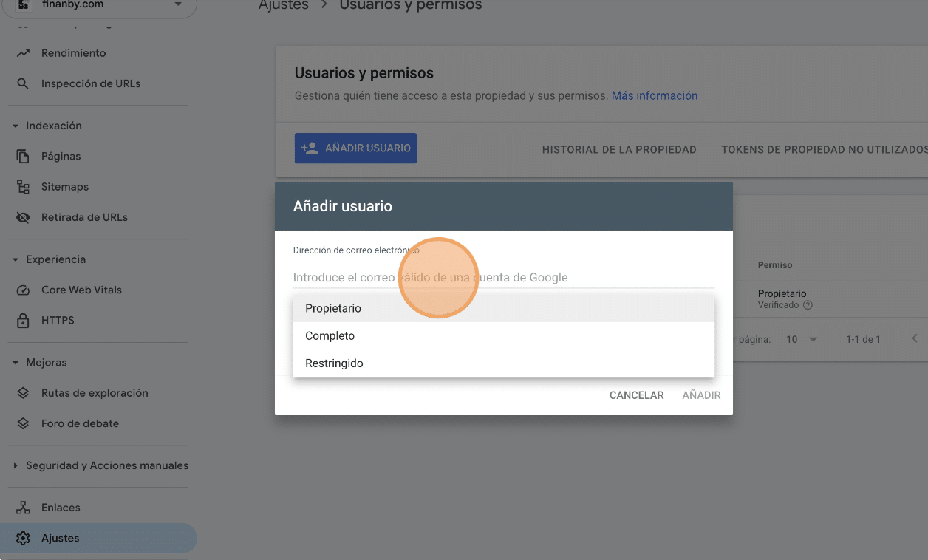This screenshot has width=928, height=560.
Task: Click the Ajustes breadcrumb link
Action: [x=284, y=5]
